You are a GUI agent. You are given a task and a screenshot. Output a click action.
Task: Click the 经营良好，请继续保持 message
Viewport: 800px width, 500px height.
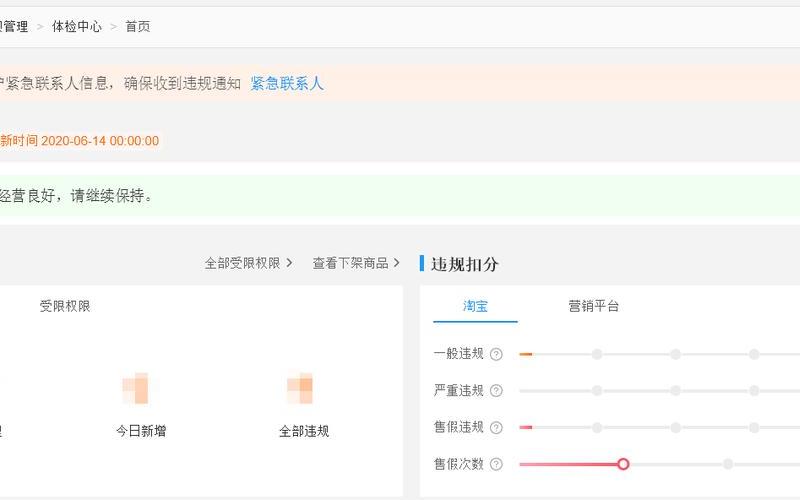77,195
